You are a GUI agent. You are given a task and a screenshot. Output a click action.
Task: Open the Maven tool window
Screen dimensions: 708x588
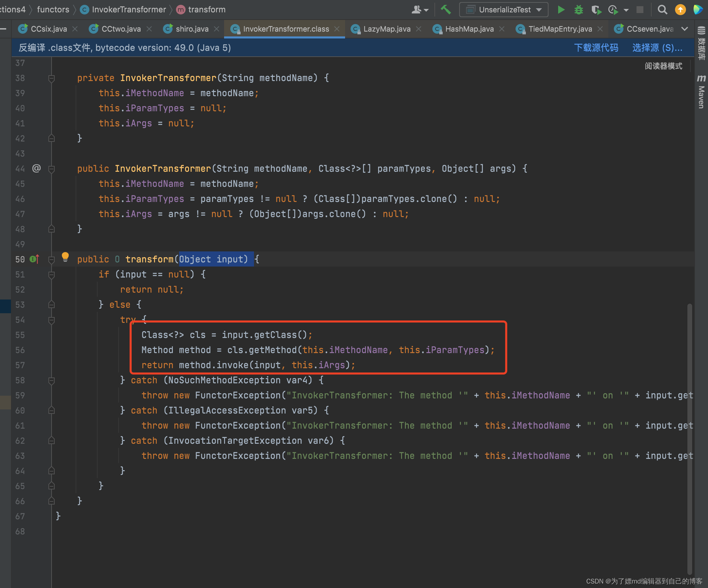701,92
